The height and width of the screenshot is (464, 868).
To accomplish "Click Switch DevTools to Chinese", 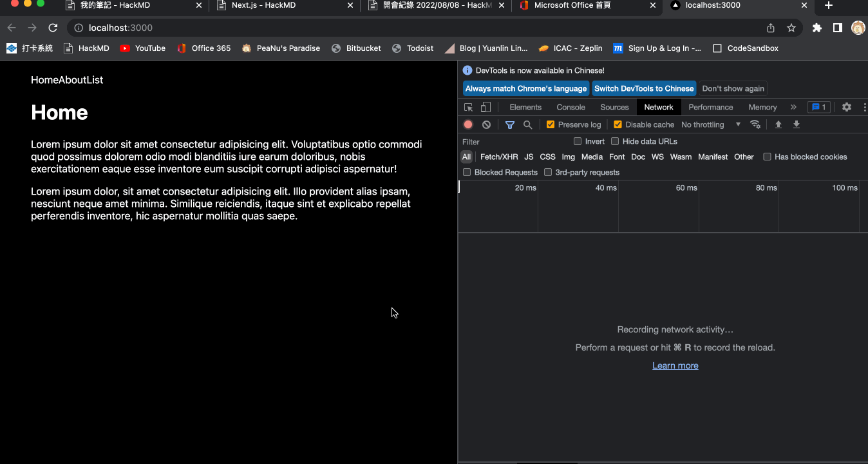I will 644,88.
